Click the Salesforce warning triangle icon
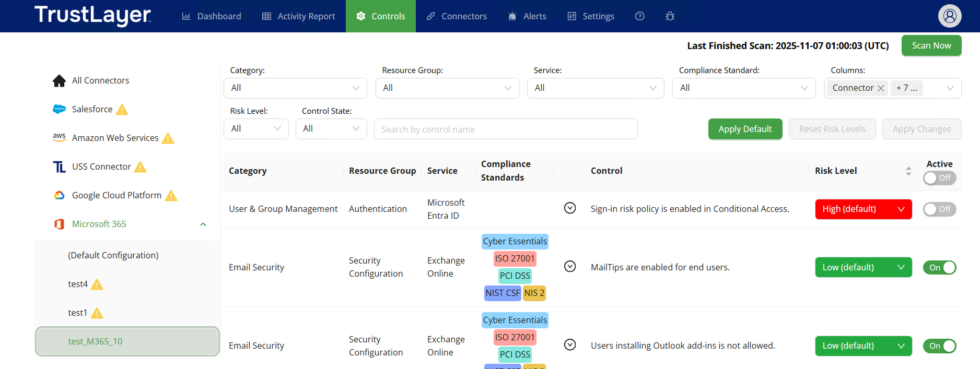Image resolution: width=980 pixels, height=369 pixels. pyautogui.click(x=122, y=110)
